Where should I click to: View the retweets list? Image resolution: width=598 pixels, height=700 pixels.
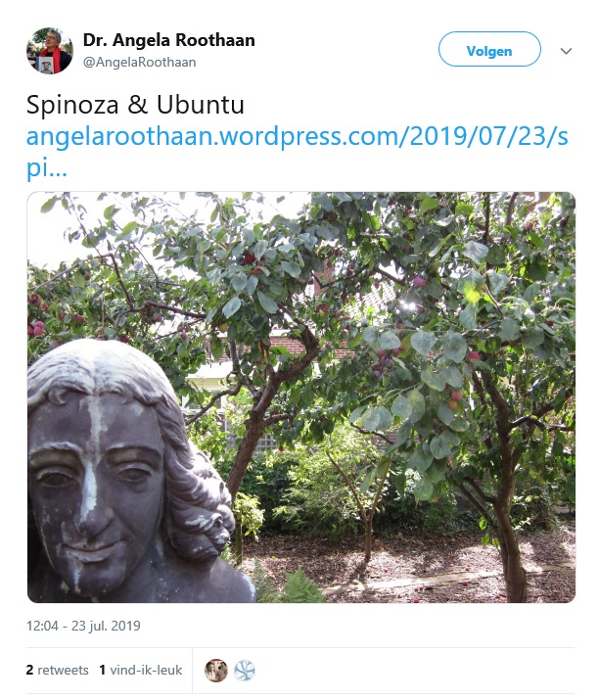click(57, 670)
